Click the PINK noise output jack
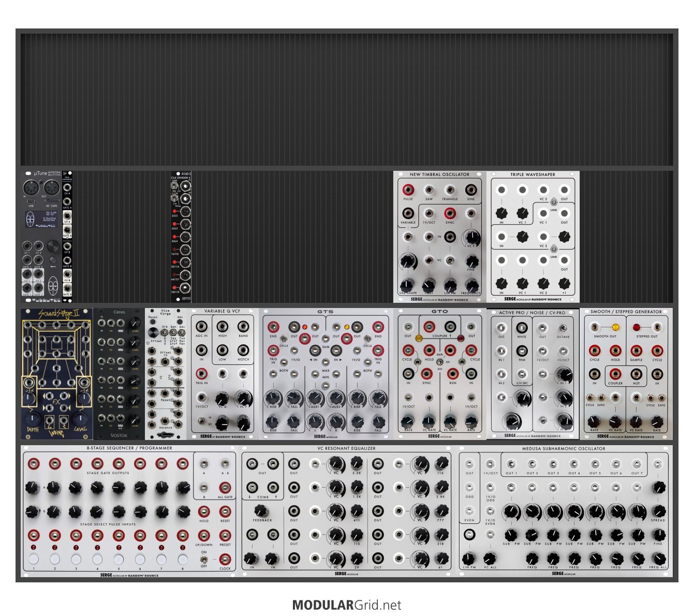Image resolution: width=694 pixels, height=616 pixels. (x=522, y=351)
